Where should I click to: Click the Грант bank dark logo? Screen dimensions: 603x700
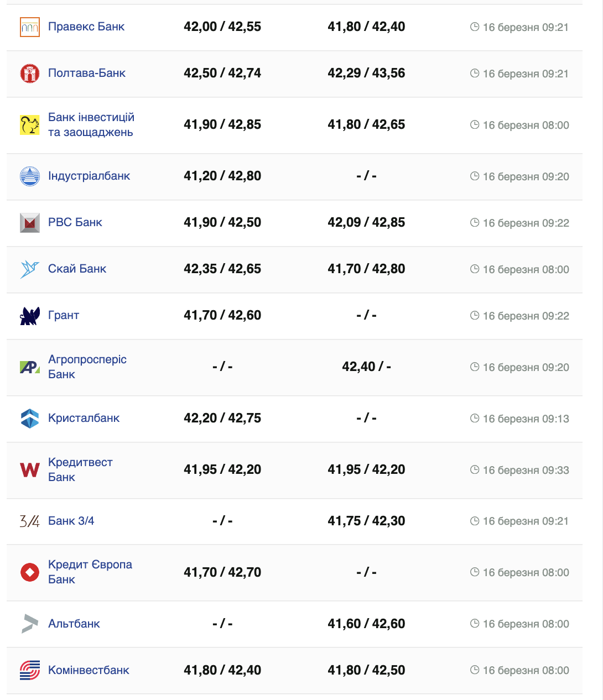30,316
